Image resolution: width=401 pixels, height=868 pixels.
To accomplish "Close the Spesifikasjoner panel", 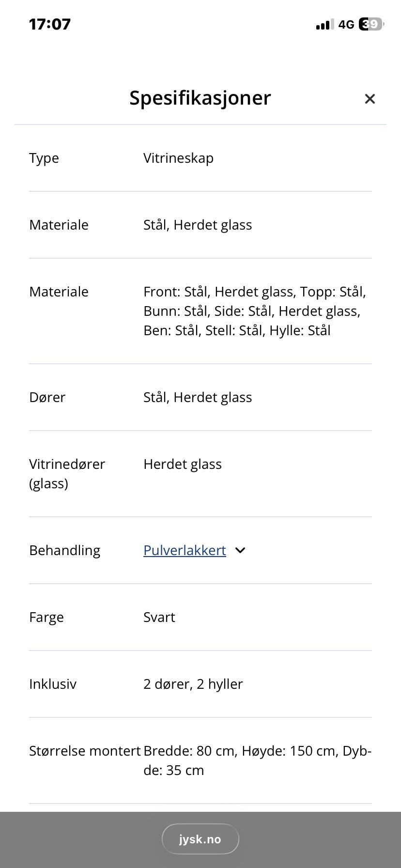I will click(x=370, y=99).
